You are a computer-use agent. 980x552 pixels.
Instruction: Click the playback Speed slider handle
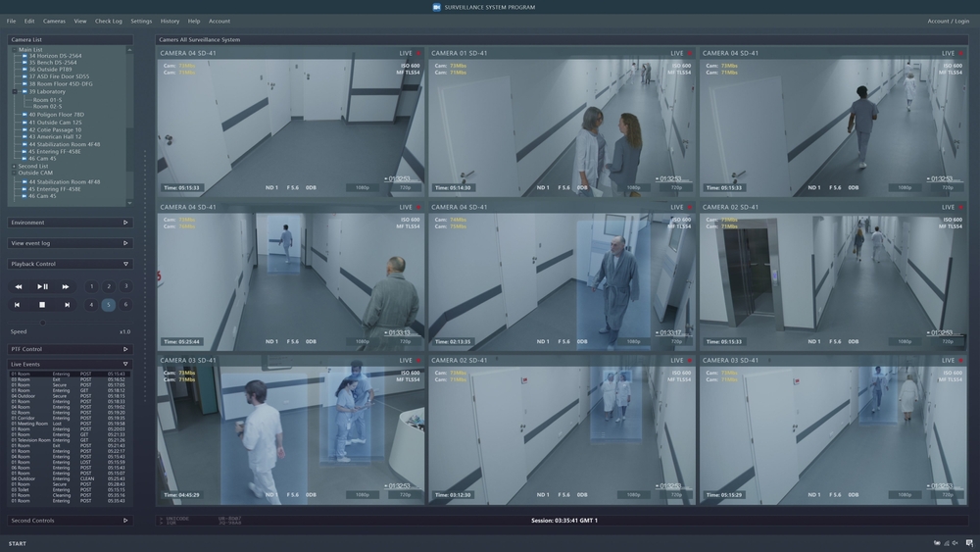(x=42, y=323)
